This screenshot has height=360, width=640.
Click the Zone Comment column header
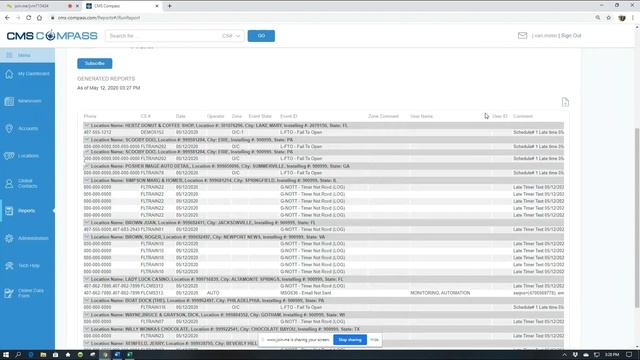click(383, 116)
